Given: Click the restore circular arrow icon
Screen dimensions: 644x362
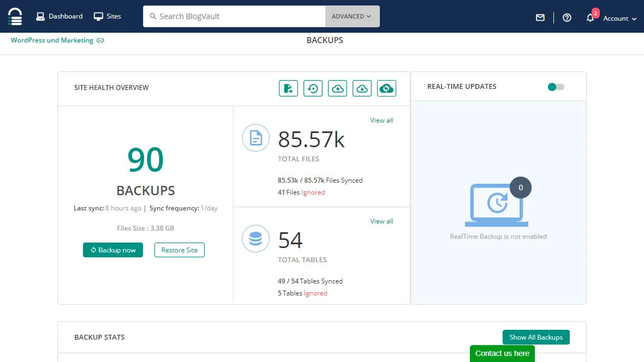Looking at the screenshot, I should [313, 88].
